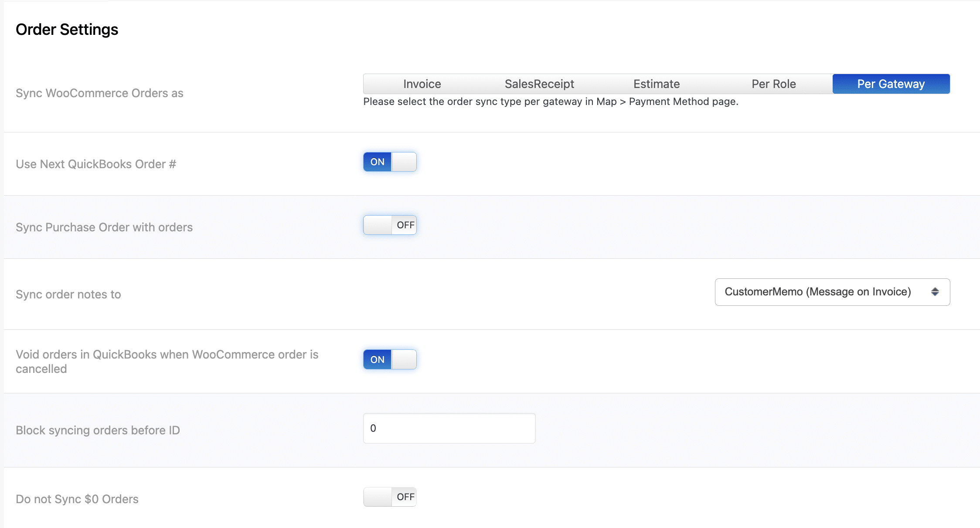Image resolution: width=980 pixels, height=528 pixels.
Task: Enable Do not Sync $0 Orders
Action: 389,497
